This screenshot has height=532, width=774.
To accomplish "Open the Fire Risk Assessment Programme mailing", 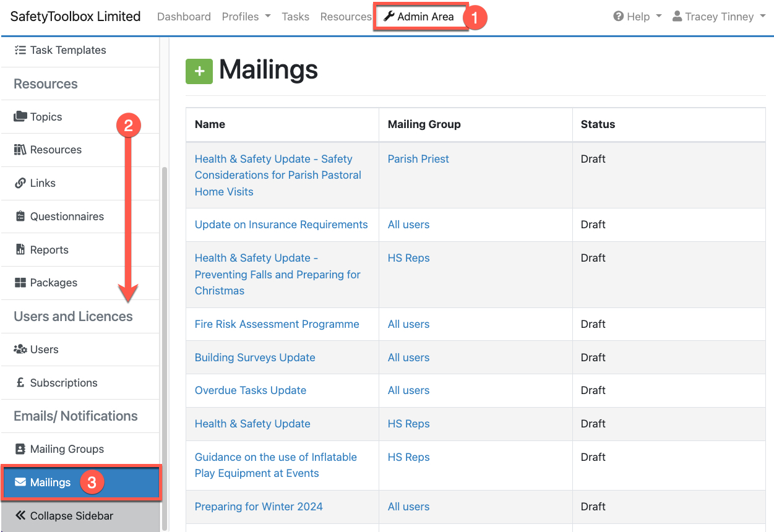I will pyautogui.click(x=277, y=324).
